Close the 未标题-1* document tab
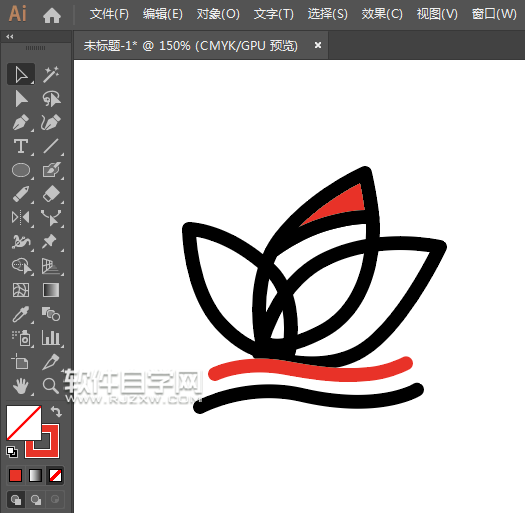525x513 pixels. point(318,45)
